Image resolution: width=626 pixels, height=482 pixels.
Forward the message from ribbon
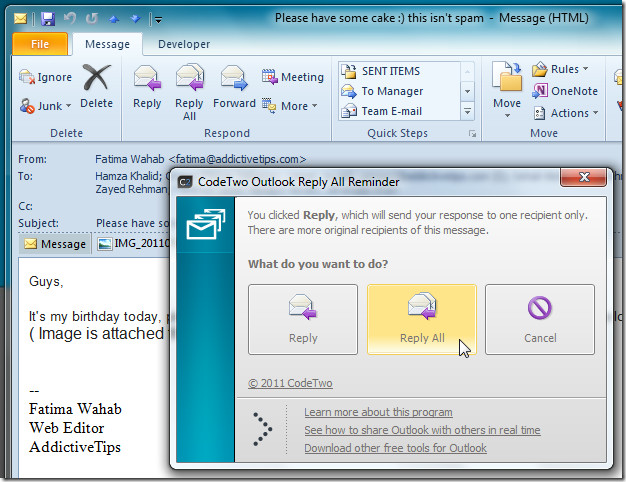pyautogui.click(x=234, y=87)
